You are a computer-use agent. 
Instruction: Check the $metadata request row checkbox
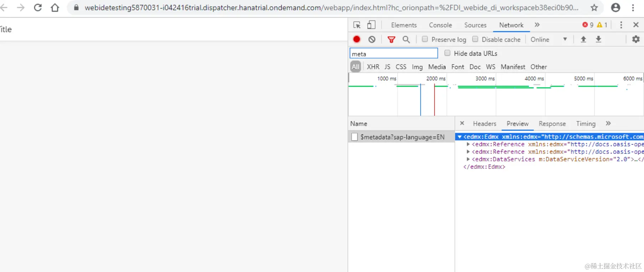pos(354,137)
